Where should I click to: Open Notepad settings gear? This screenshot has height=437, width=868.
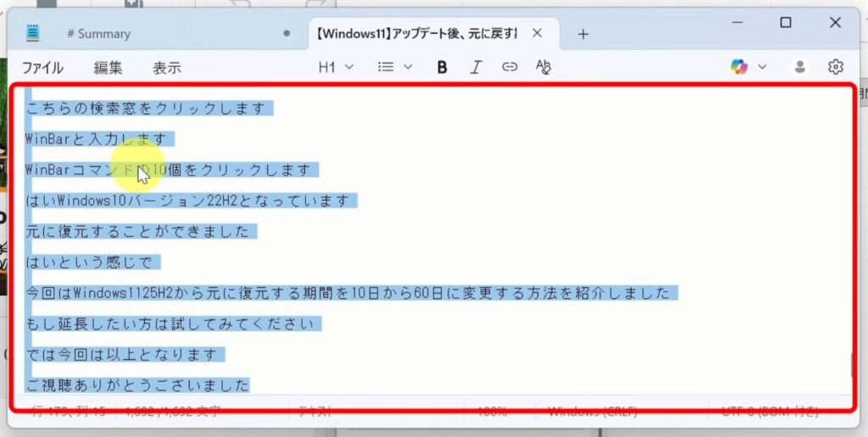pyautogui.click(x=836, y=67)
